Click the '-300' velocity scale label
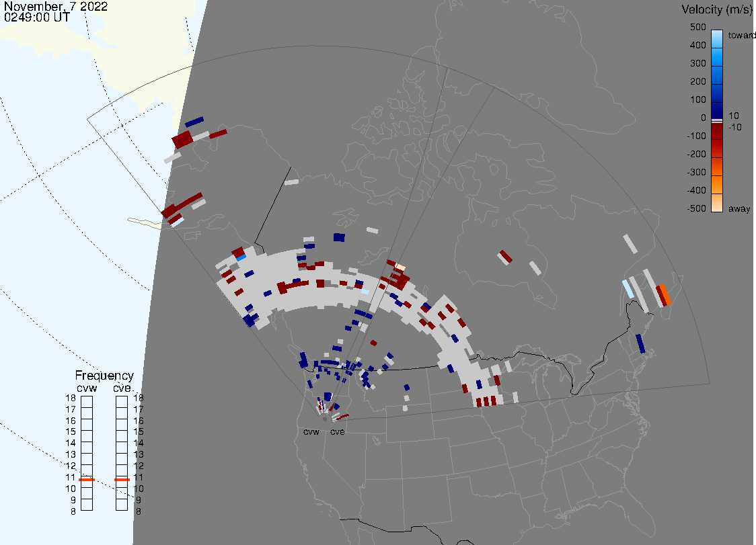Image resolution: width=756 pixels, height=545 pixels. pyautogui.click(x=696, y=173)
